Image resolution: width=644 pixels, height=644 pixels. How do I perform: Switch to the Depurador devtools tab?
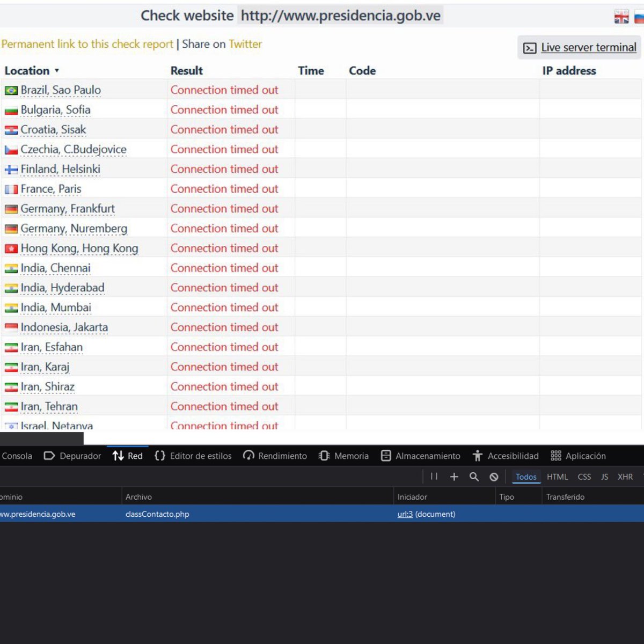tap(72, 456)
